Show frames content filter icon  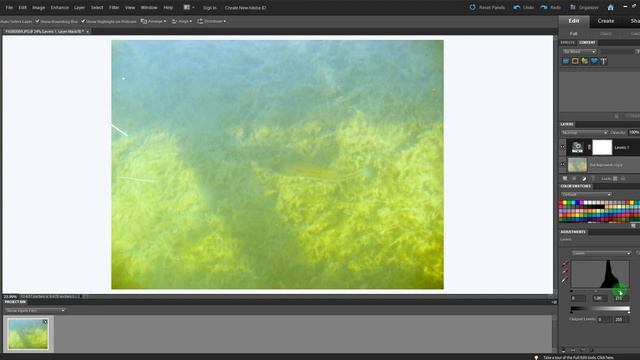point(575,61)
